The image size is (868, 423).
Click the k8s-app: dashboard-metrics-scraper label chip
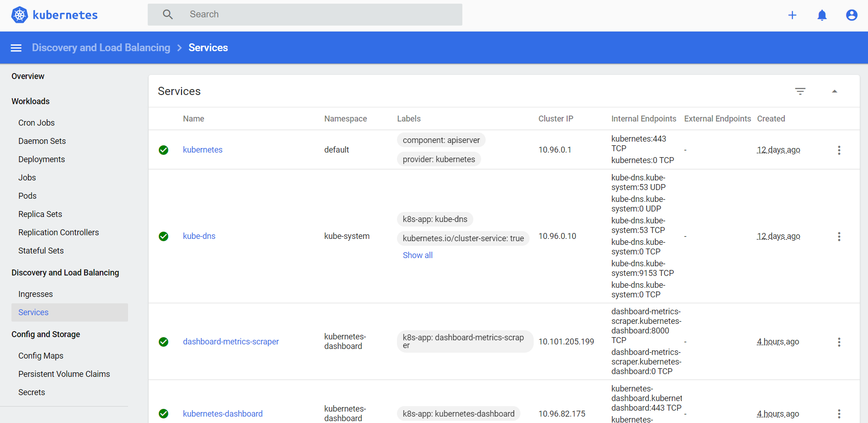click(465, 341)
